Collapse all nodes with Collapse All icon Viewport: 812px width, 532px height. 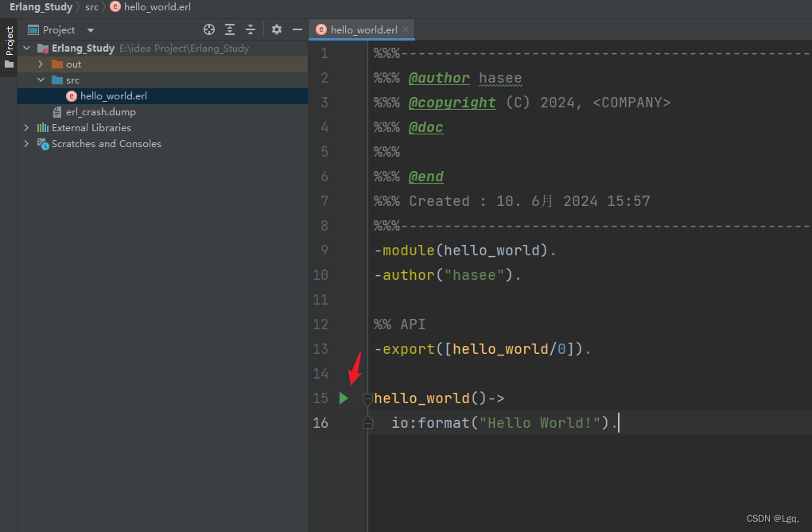[250, 29]
